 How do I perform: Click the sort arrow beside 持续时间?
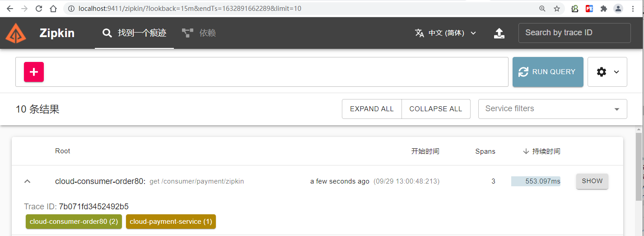pos(526,151)
